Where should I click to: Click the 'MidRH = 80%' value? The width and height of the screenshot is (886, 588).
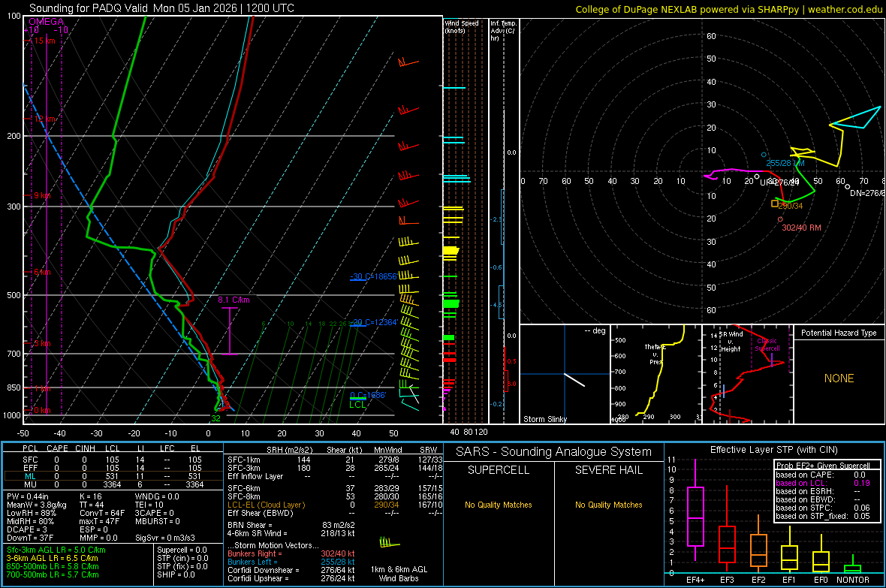[x=30, y=521]
